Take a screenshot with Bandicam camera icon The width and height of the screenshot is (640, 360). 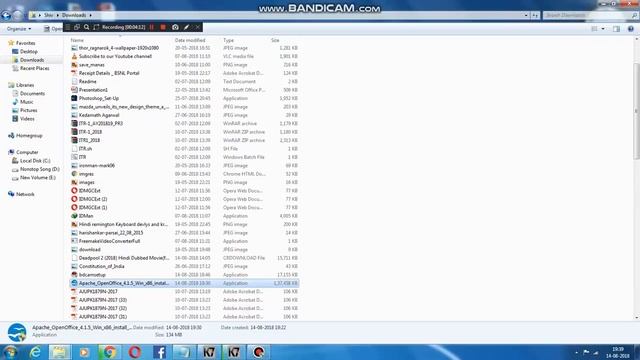[175, 27]
